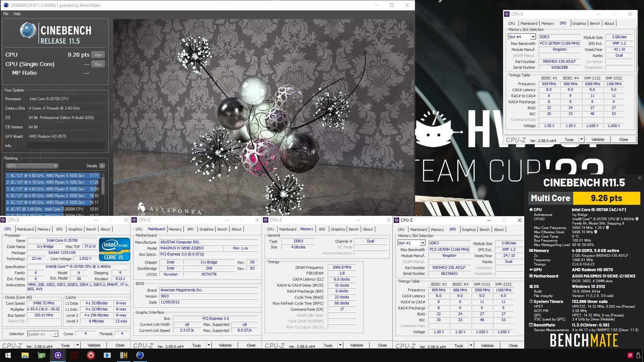The height and width of the screenshot is (362, 644).
Task: Open Tools dropdown arrow in Slot #2 SPD window
Action: (471, 346)
